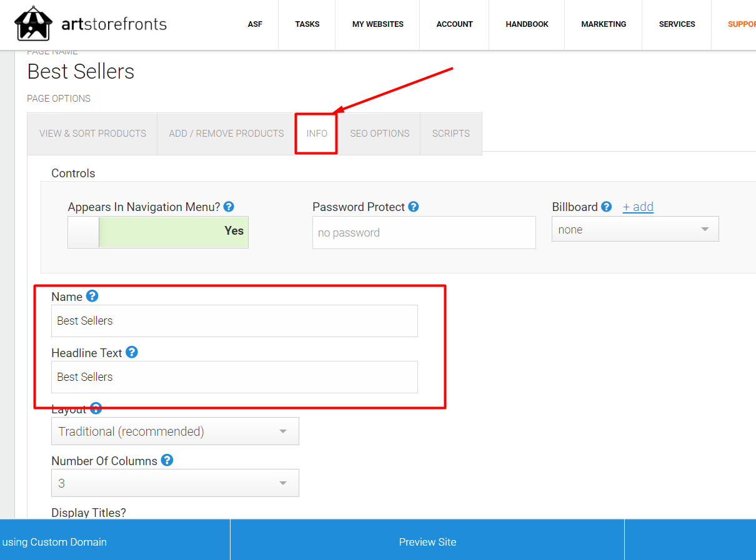Open the Number Of Columns dropdown
This screenshot has width=756, height=560.
click(x=175, y=483)
